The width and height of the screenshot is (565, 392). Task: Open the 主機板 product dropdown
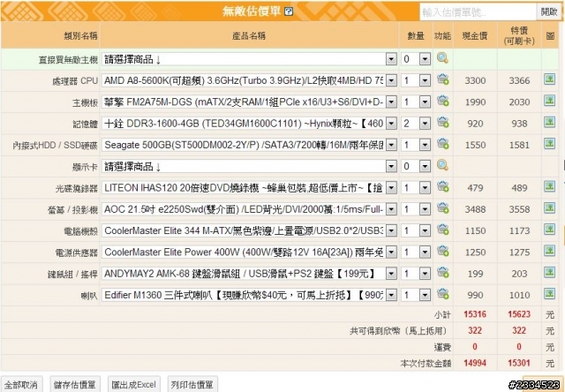249,102
